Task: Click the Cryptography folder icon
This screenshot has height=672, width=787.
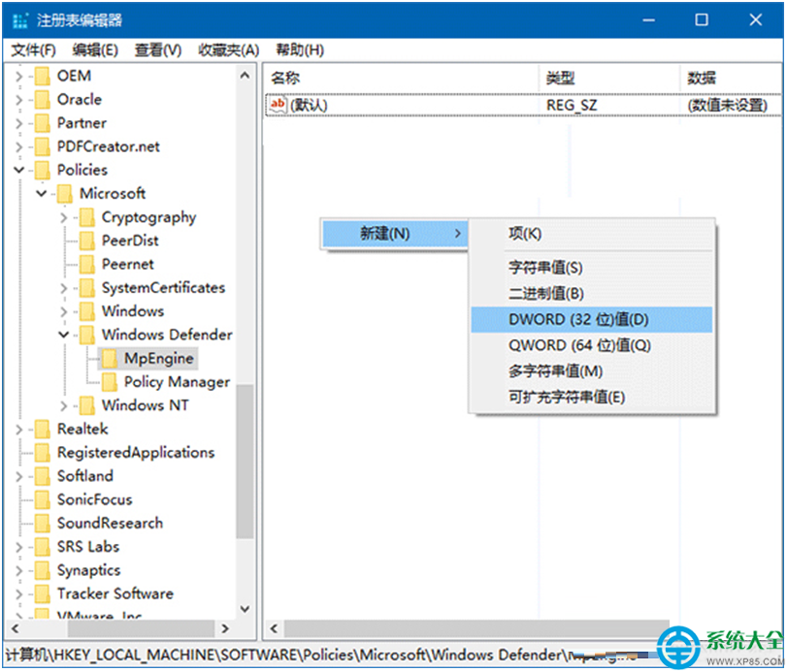Action: [86, 217]
